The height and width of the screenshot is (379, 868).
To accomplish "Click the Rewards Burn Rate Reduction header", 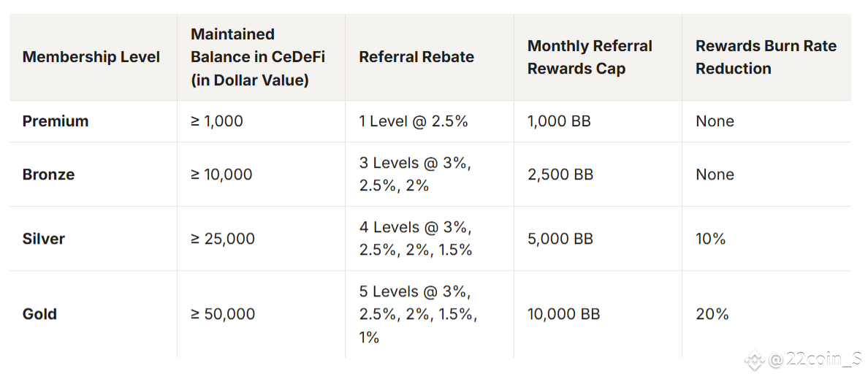I will click(x=766, y=57).
